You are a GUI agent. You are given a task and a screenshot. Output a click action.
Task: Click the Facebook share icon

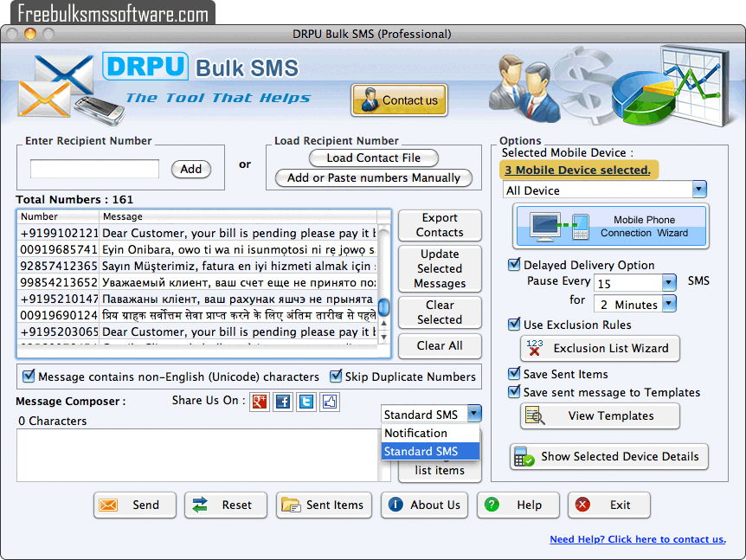[x=283, y=402]
